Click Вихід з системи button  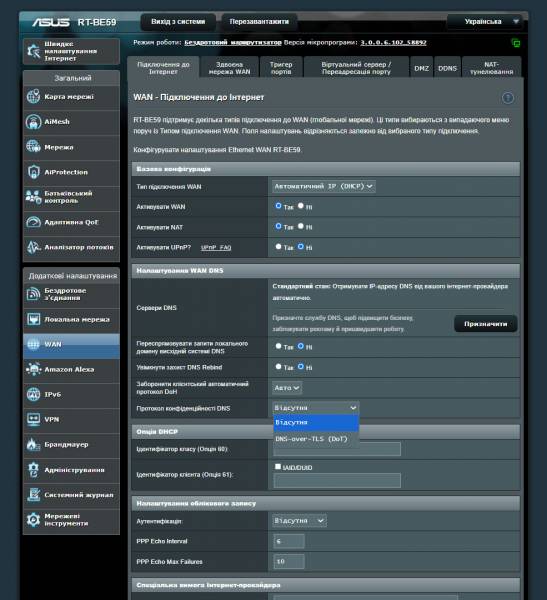(x=178, y=22)
